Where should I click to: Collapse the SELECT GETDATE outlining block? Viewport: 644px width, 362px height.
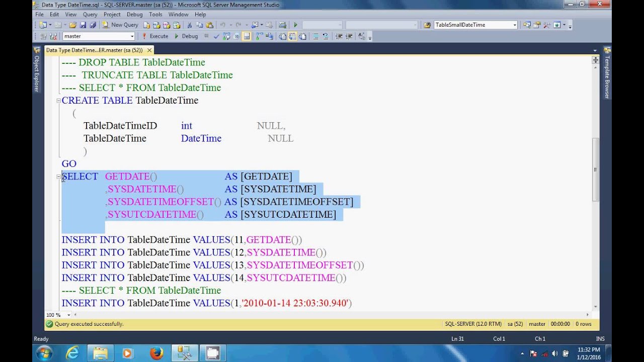(x=58, y=176)
